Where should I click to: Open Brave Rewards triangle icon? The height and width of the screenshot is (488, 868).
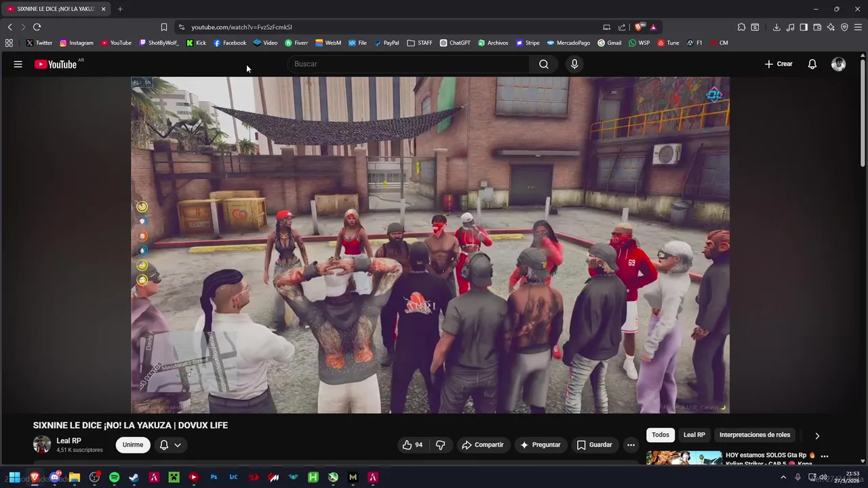pos(653,27)
